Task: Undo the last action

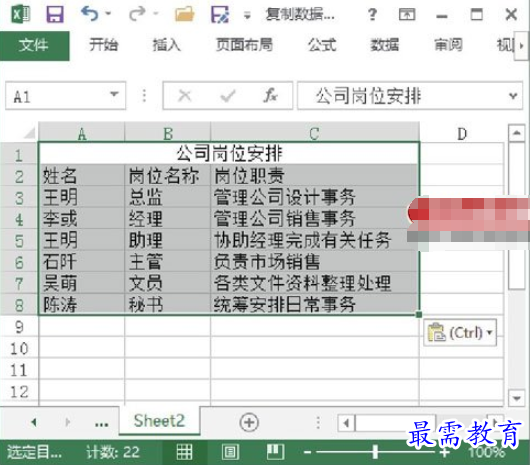Action: (x=89, y=14)
